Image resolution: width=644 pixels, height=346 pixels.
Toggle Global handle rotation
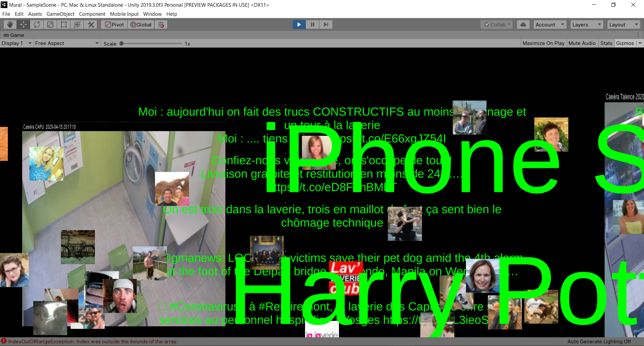141,24
